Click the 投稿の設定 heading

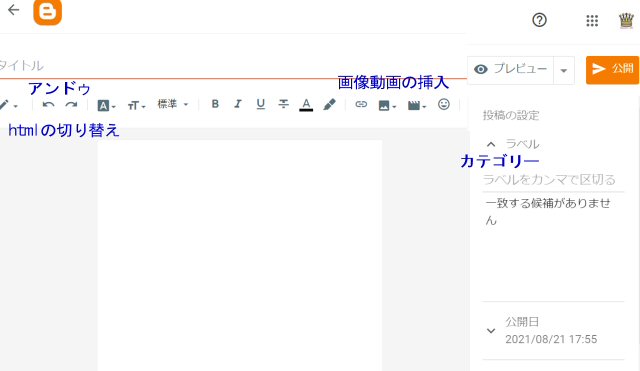511,116
